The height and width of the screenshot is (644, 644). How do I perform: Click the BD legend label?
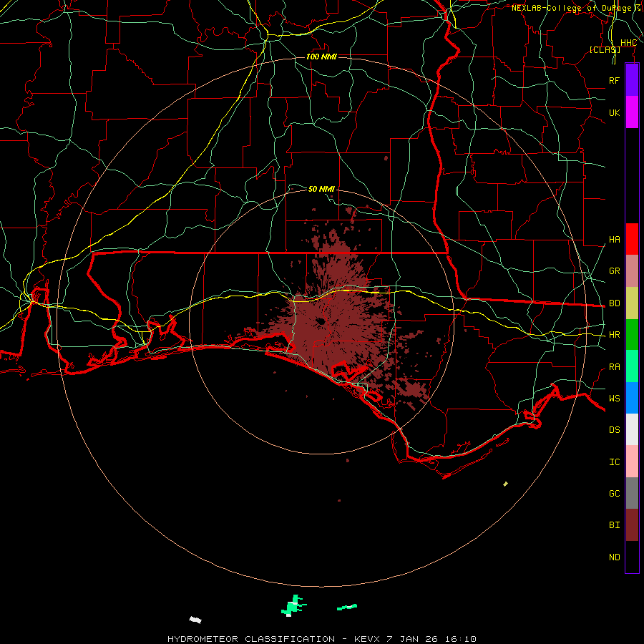tap(614, 303)
